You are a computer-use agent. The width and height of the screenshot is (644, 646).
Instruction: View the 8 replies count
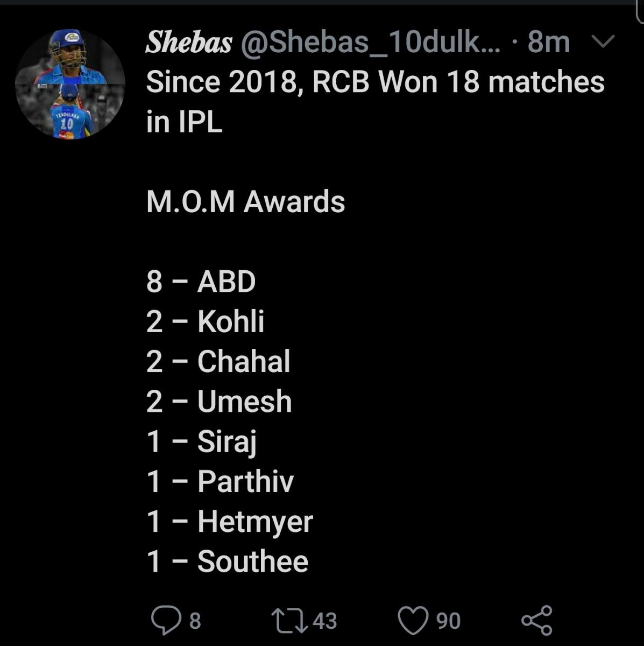pyautogui.click(x=195, y=621)
